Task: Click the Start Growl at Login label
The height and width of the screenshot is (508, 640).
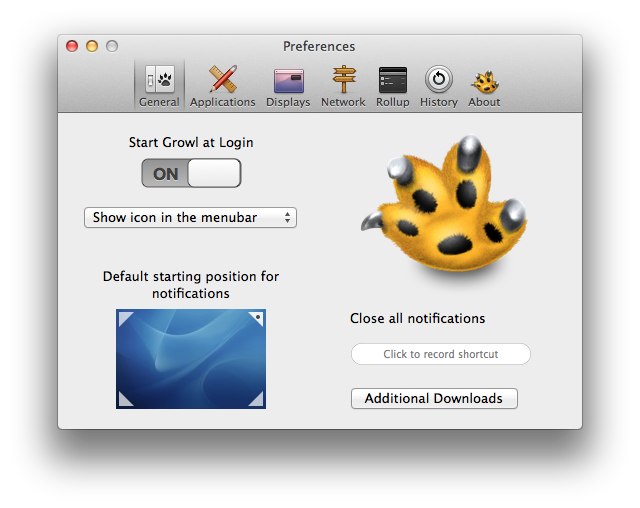Action: click(191, 142)
